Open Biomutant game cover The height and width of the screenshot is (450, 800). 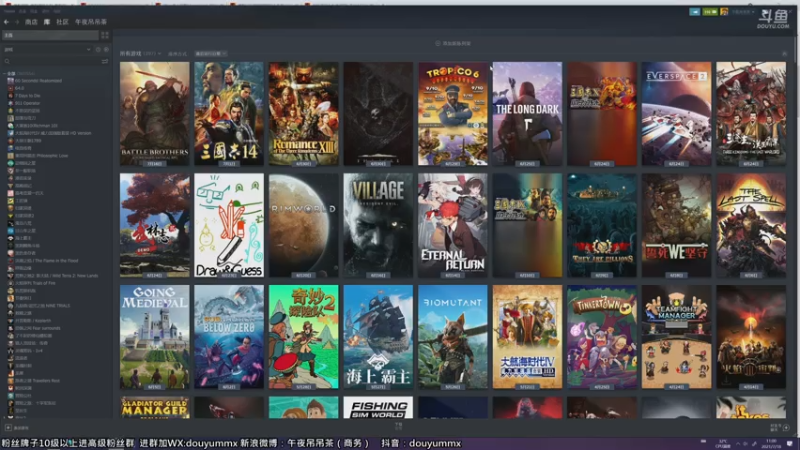tap(453, 337)
